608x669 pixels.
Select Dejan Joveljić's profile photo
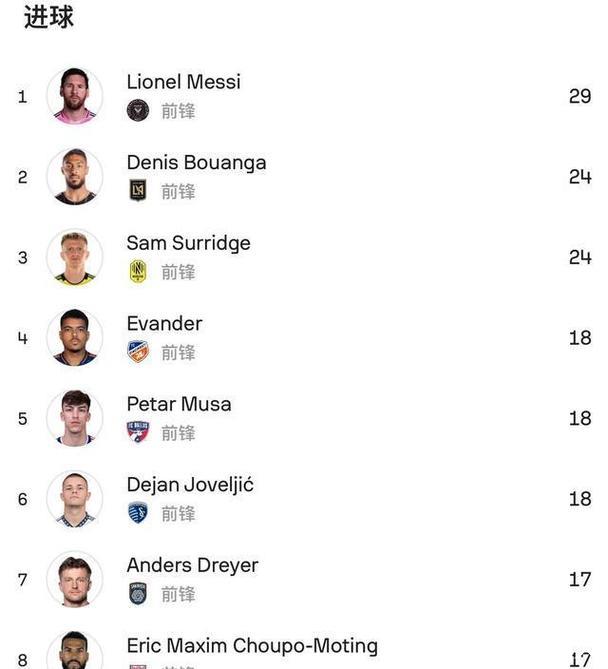tap(75, 499)
